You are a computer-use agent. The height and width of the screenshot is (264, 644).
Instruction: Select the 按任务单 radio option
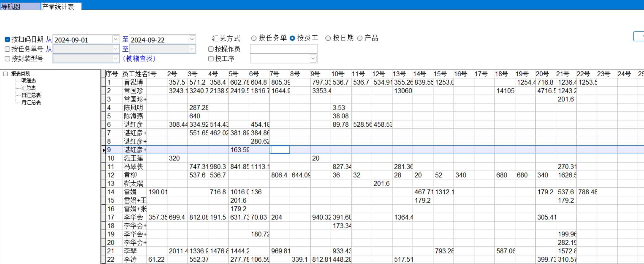(254, 38)
